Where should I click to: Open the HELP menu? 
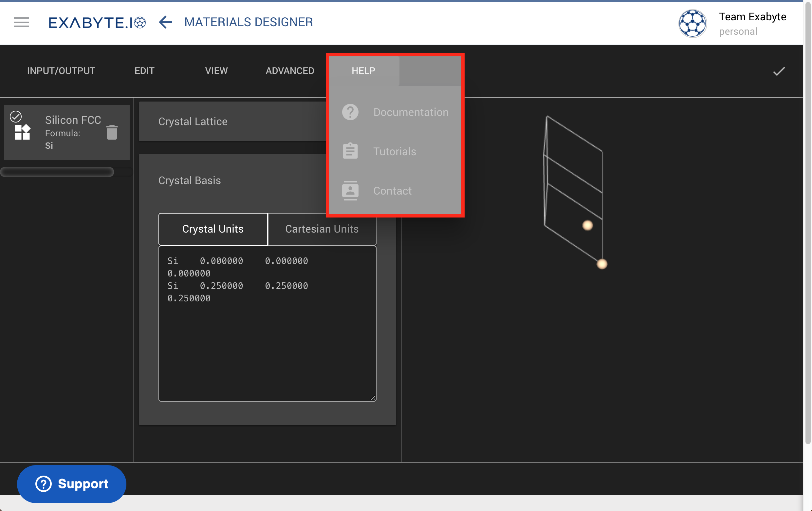(363, 71)
